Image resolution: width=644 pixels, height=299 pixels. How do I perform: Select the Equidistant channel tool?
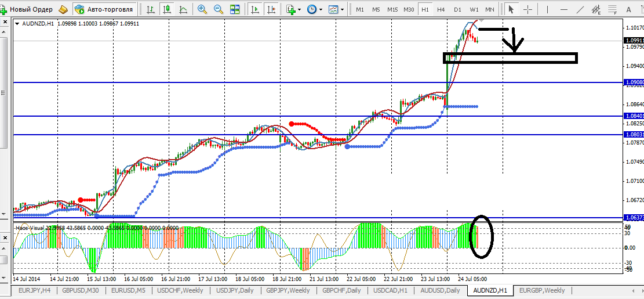595,9
